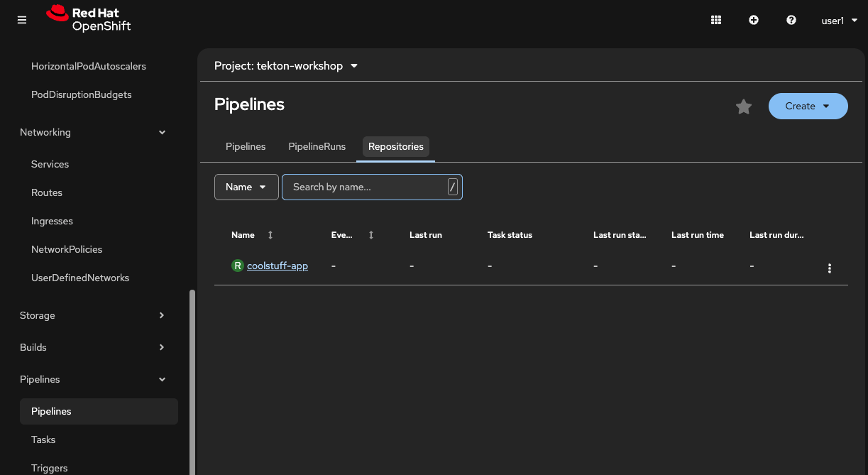Open the user1 account menu
The width and height of the screenshot is (868, 475).
click(x=839, y=20)
